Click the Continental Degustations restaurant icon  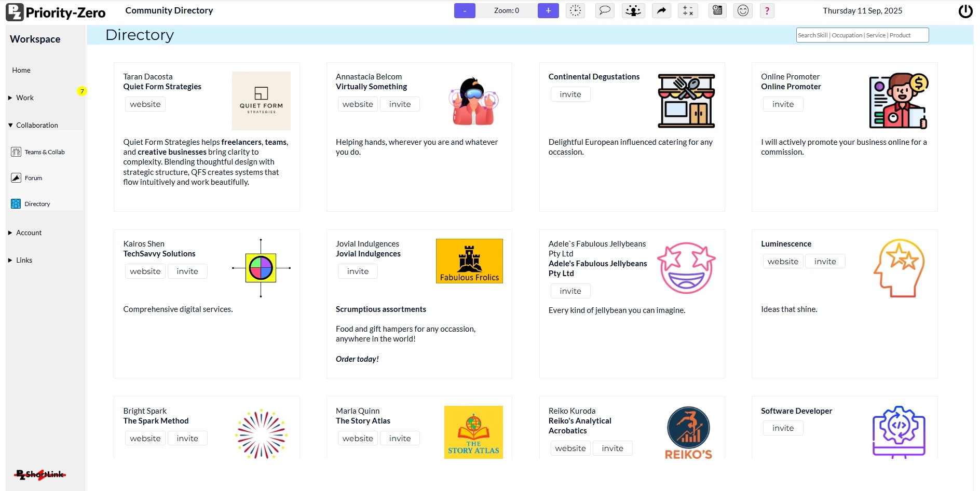coord(686,101)
